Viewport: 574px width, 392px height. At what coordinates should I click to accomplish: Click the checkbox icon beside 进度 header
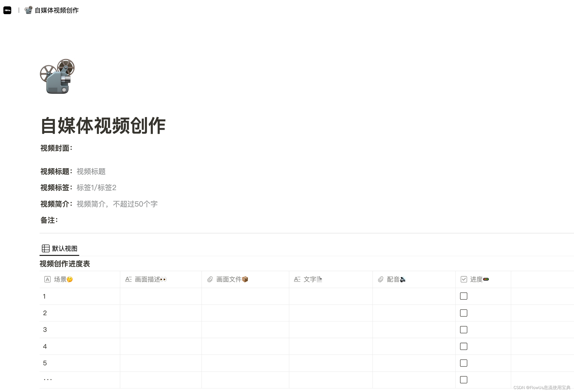(464, 279)
